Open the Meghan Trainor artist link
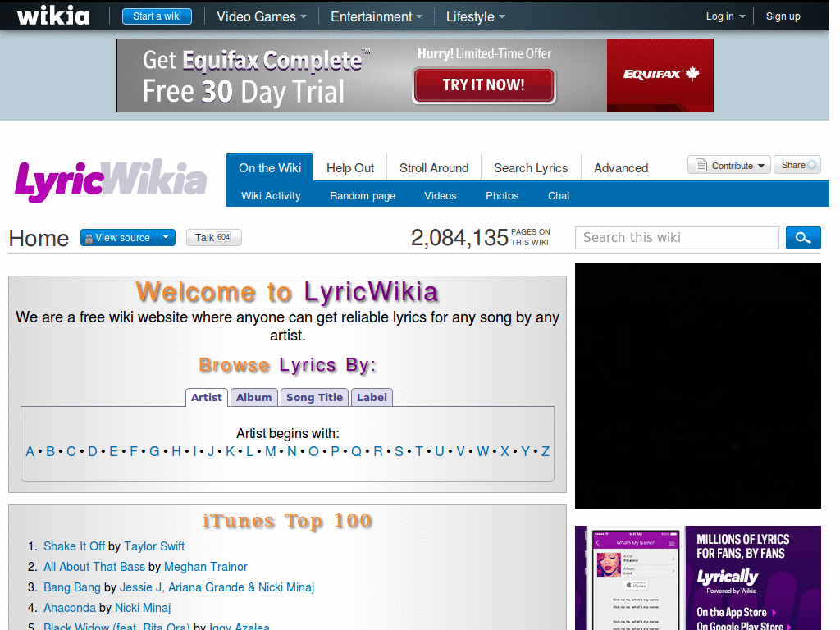840x630 pixels. [206, 567]
